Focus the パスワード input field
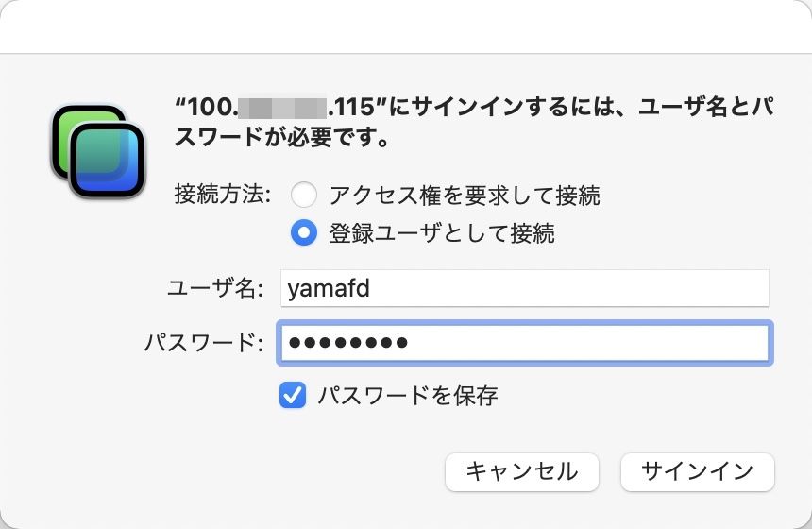Viewport: 812px width, 529px height. 525,343
